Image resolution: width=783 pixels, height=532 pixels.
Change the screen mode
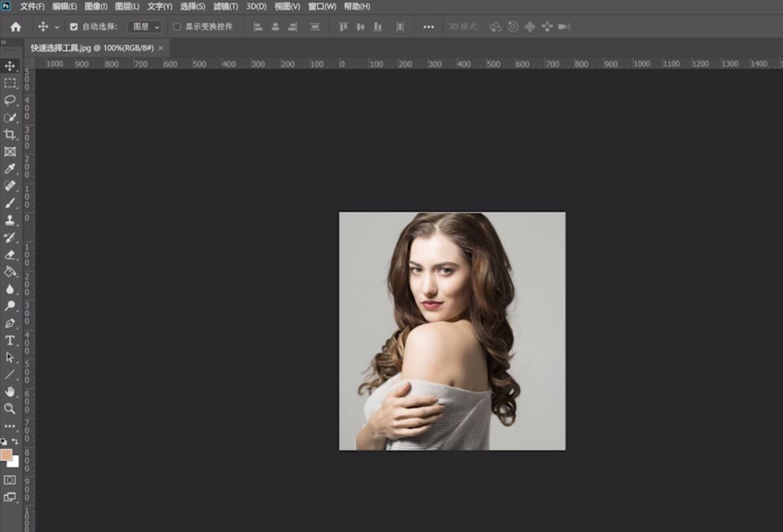click(10, 497)
